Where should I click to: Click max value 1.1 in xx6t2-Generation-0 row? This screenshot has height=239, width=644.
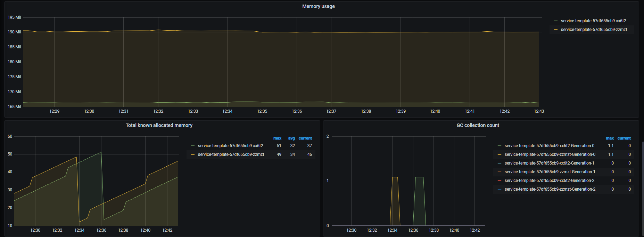coord(611,146)
